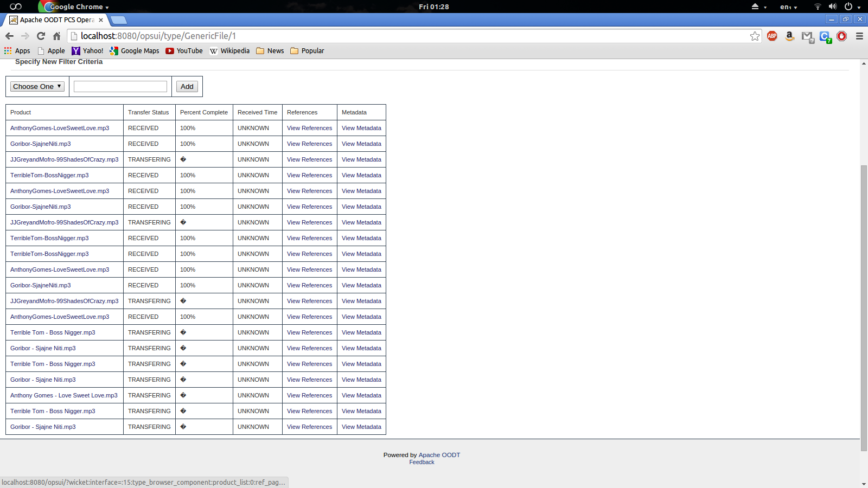This screenshot has height=488, width=868.
Task: Open the Popular bookmarks folder
Action: click(x=307, y=50)
